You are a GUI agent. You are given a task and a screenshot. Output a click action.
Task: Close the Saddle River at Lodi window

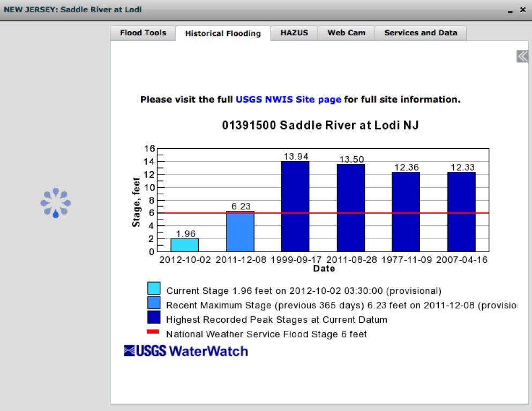[x=523, y=10]
